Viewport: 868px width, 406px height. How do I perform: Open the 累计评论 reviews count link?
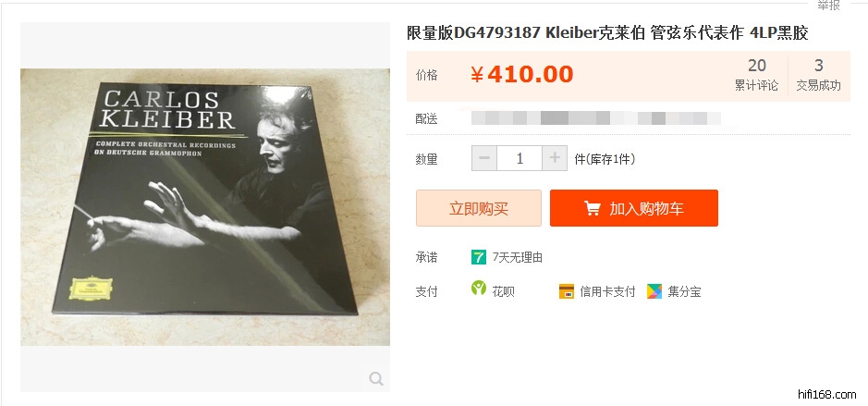point(756,75)
